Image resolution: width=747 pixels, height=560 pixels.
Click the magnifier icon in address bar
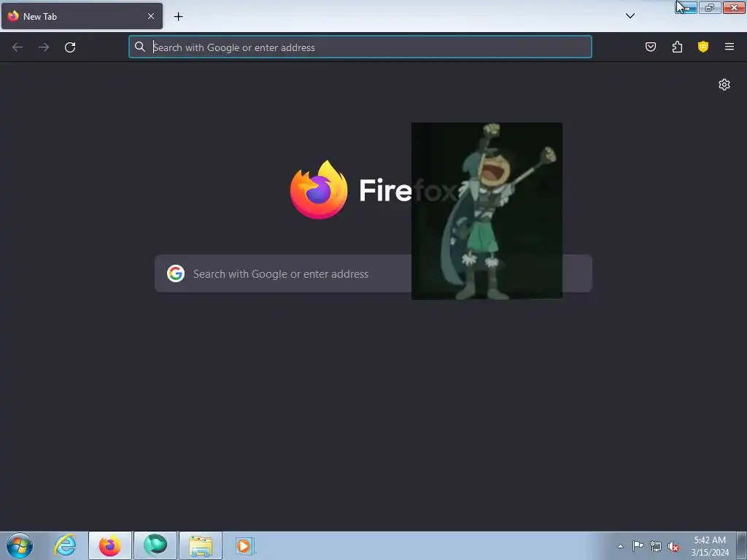pyautogui.click(x=139, y=47)
